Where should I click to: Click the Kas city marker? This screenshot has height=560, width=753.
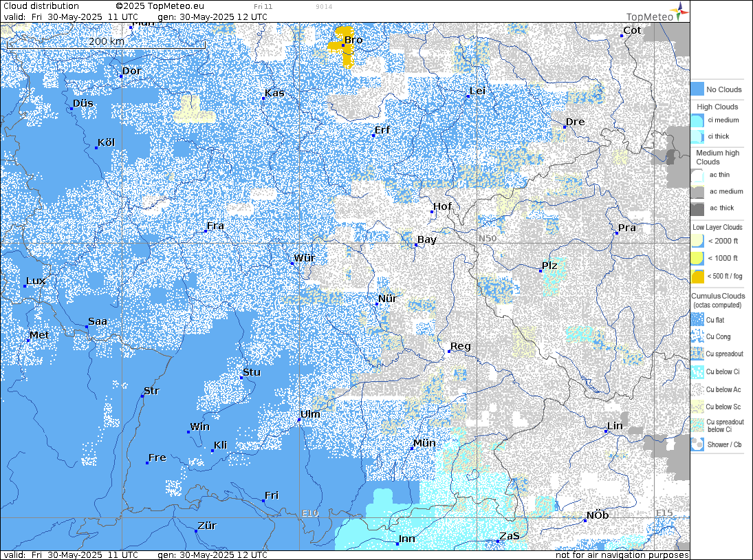pyautogui.click(x=263, y=98)
